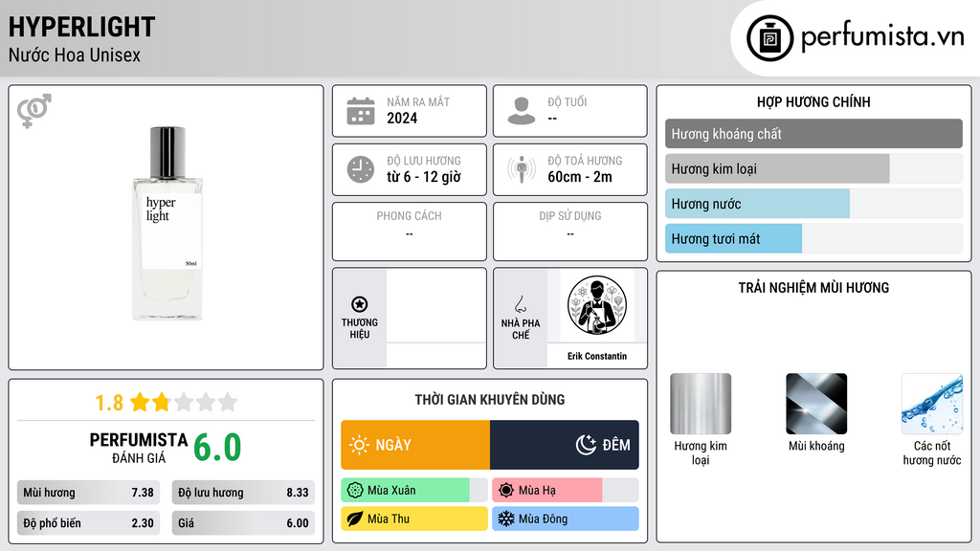Click the calendar icon for release year

click(361, 111)
